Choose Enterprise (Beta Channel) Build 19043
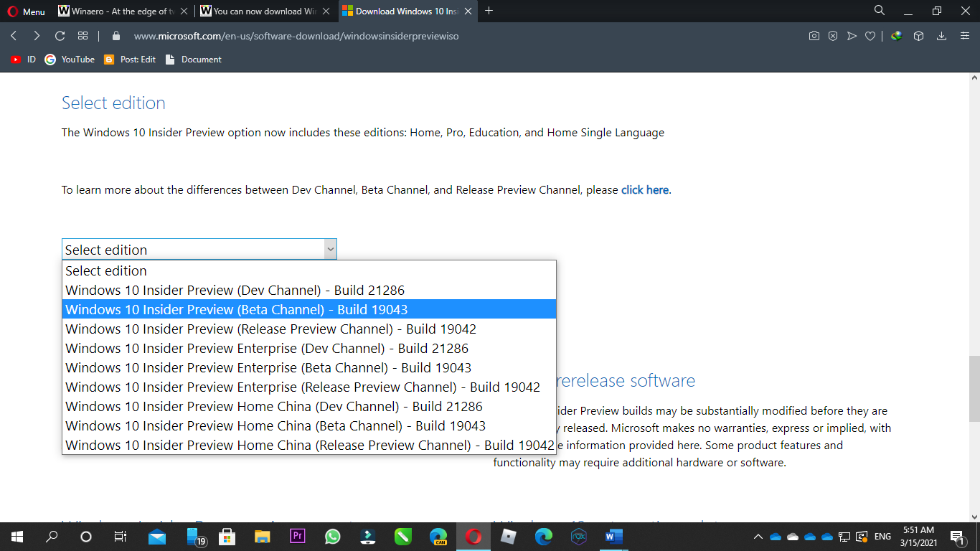 pos(308,368)
